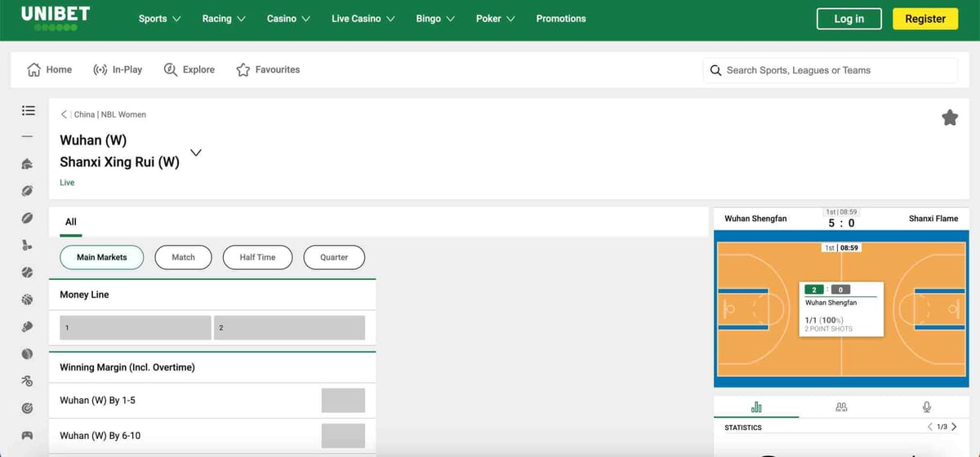Expand the Live Casino dropdown
The image size is (980, 457).
tap(363, 19)
